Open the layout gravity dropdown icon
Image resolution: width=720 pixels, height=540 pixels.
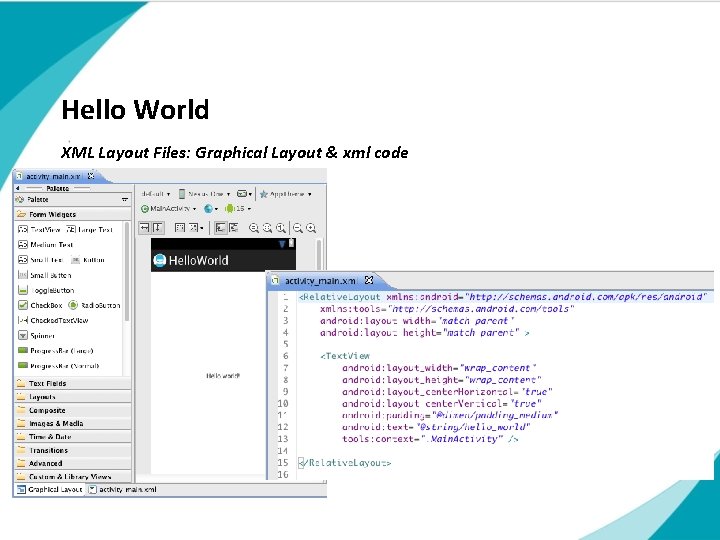click(x=196, y=228)
